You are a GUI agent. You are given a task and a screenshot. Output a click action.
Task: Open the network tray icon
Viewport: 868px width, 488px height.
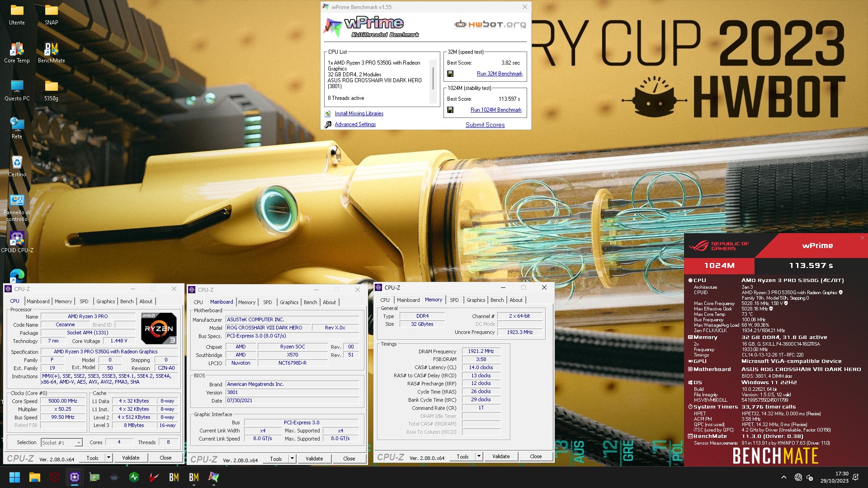pyautogui.click(x=798, y=477)
